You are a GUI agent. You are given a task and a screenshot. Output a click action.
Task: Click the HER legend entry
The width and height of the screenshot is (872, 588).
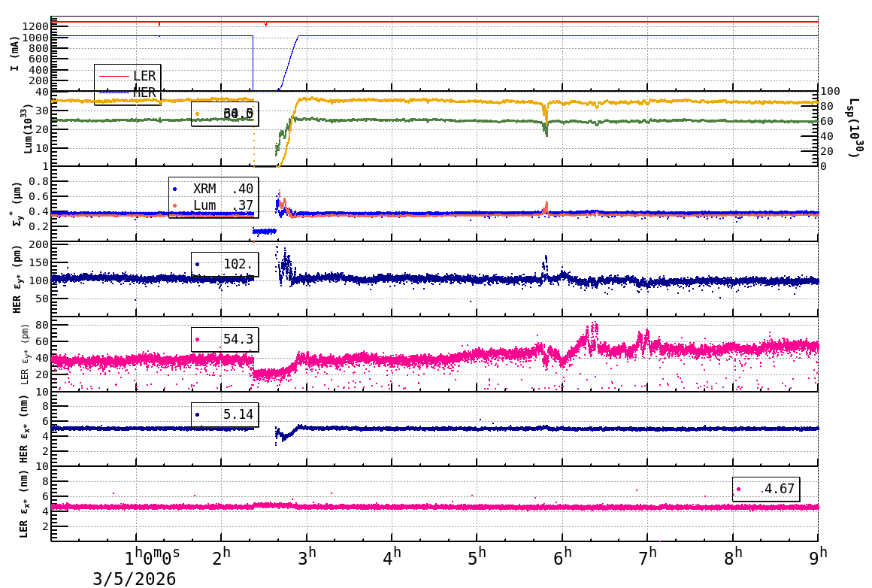click(127, 92)
